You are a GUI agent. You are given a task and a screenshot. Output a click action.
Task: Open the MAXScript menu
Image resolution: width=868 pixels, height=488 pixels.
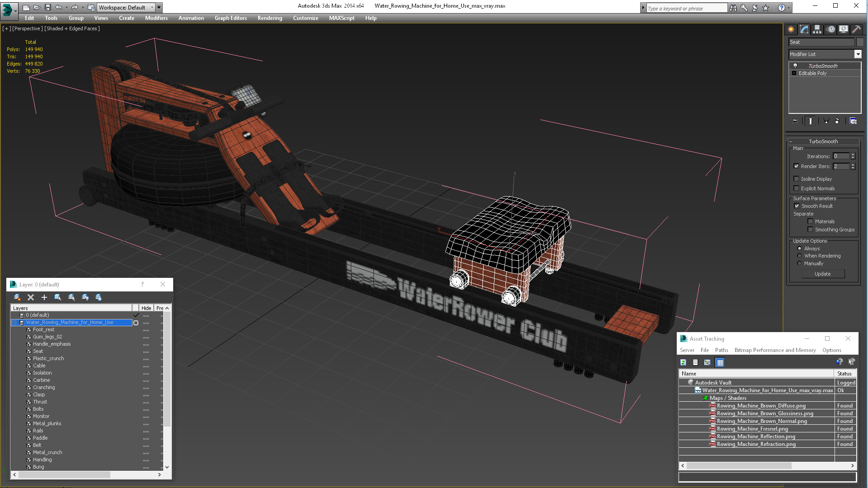(x=342, y=18)
